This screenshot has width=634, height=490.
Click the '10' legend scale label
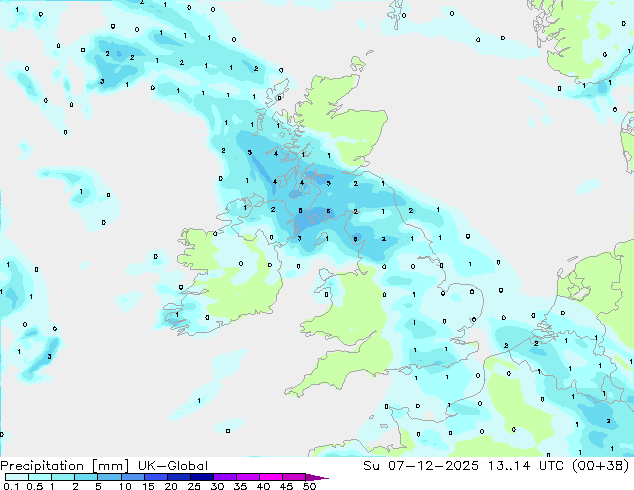125,486
